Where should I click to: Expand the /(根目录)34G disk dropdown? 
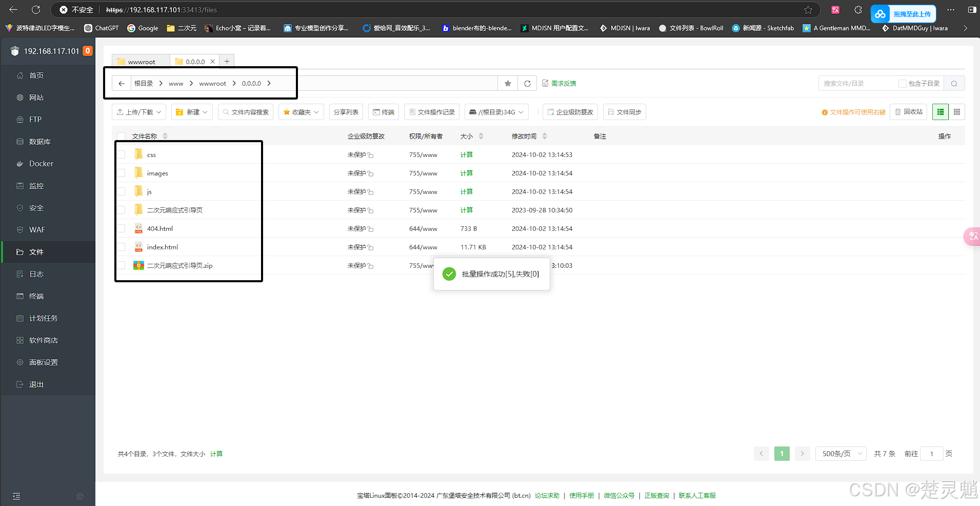(x=496, y=112)
